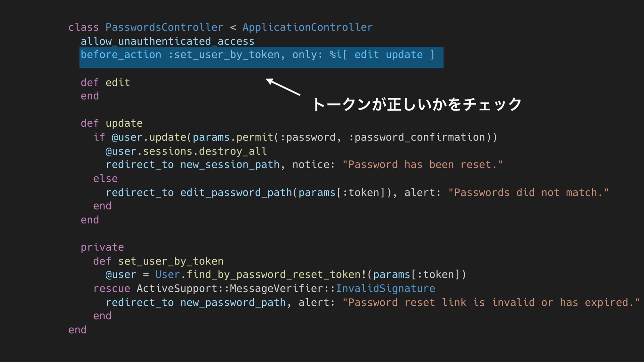Click the 'def update' line
This screenshot has height=362, width=644.
coord(112,123)
